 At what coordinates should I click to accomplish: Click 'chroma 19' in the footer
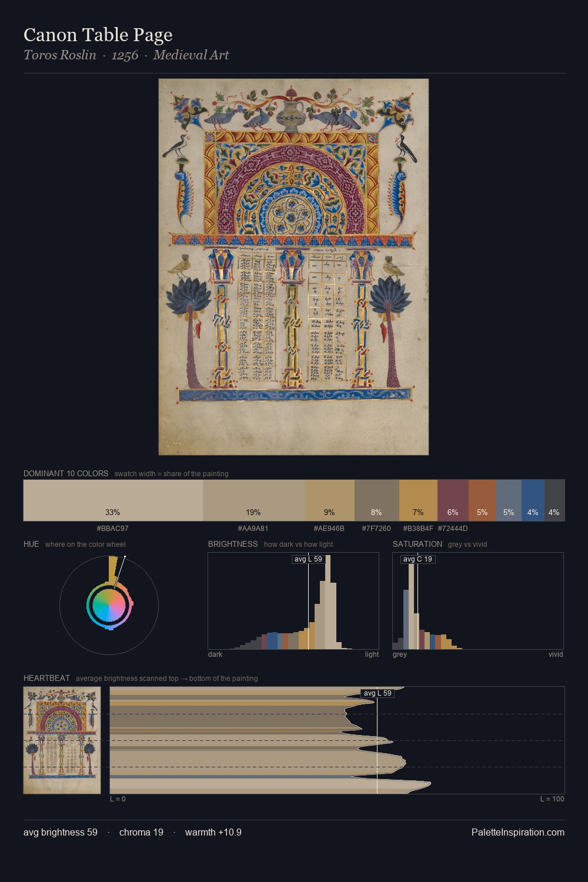(141, 832)
